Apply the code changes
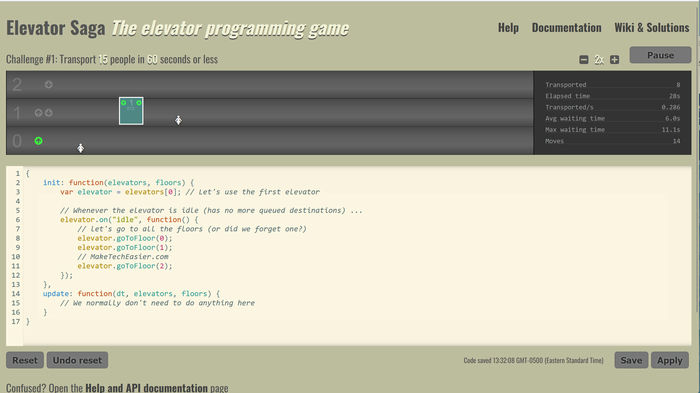Viewport: 700px width, 393px height. point(670,360)
